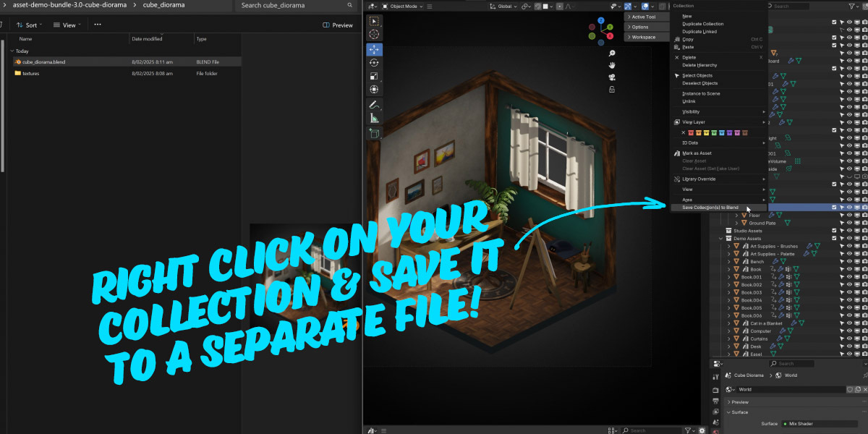This screenshot has height=434, width=868.
Task: Activate the Transform tool
Action: tap(374, 89)
